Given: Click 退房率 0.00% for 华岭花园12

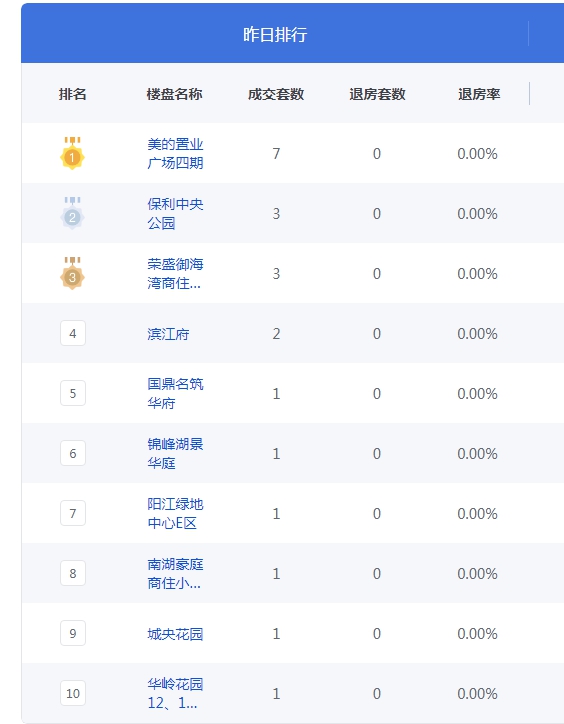Looking at the screenshot, I should [478, 694].
